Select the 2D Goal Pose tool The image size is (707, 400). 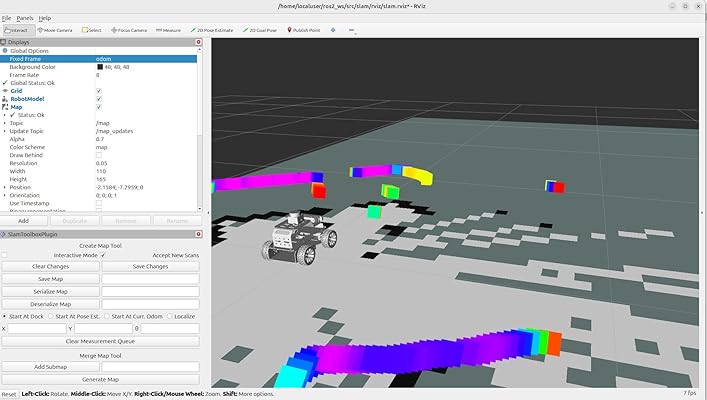[x=263, y=30]
